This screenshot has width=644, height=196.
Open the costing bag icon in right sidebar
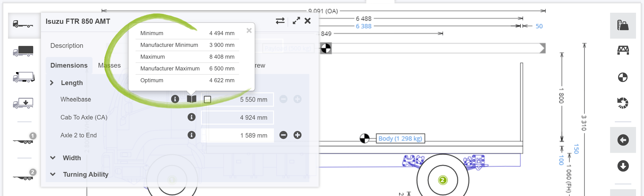coord(623,25)
